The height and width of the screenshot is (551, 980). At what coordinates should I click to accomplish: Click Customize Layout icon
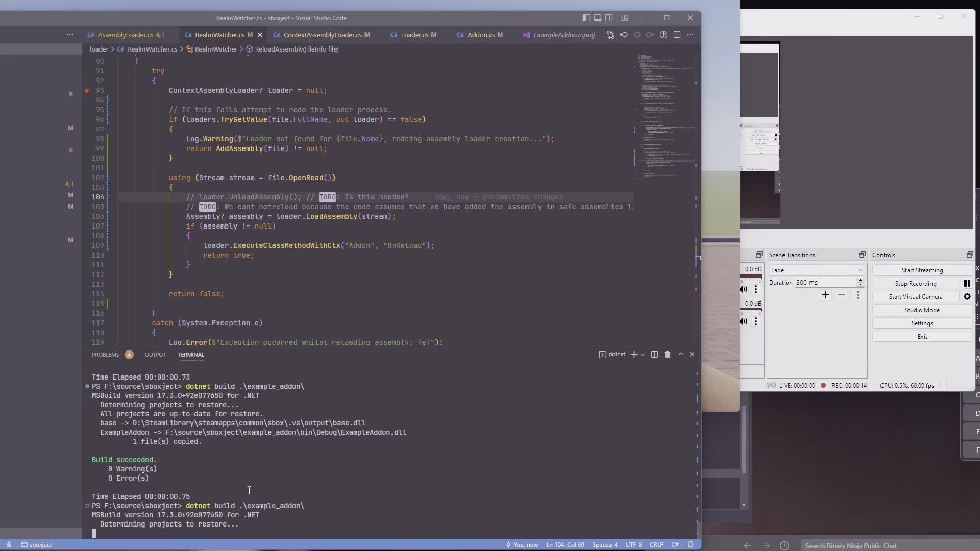tap(625, 18)
